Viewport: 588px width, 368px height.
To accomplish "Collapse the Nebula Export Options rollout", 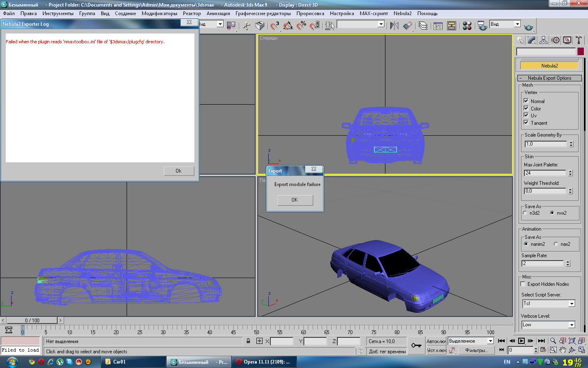I will pos(550,78).
